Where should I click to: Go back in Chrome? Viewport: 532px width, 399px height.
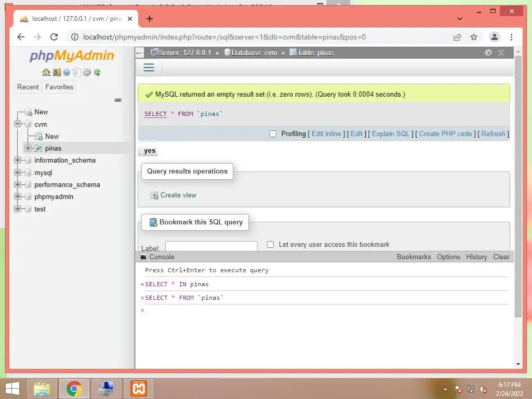pyautogui.click(x=21, y=37)
